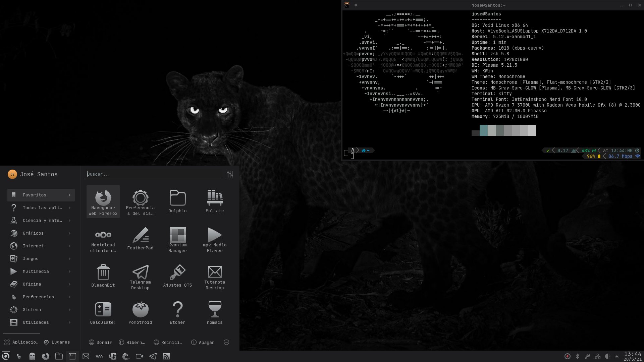Image resolution: width=644 pixels, height=362 pixels.
Task: Launch Telegram Desktop from the favorites grid
Action: click(x=140, y=276)
